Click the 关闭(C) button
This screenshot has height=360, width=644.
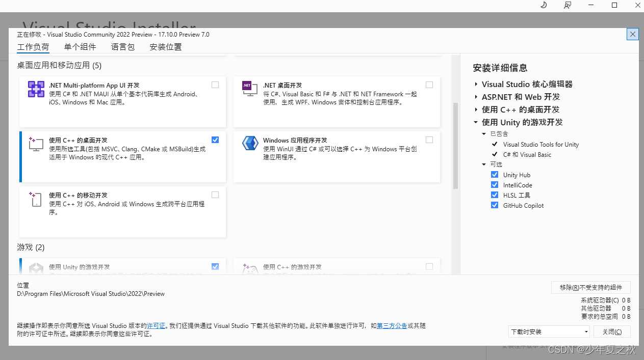tap(612, 331)
